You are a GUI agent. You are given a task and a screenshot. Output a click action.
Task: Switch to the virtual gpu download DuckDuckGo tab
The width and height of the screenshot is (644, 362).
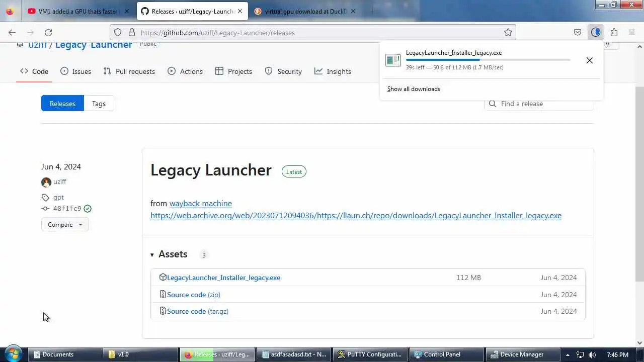306,11
